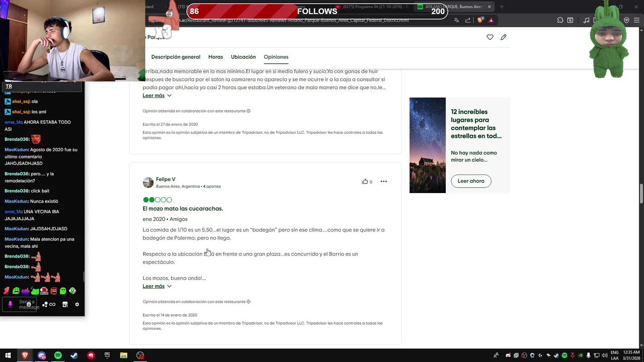Image resolution: width=644 pixels, height=362 pixels.
Task: Click Brenda036 on click bait message
Action: [16, 191]
